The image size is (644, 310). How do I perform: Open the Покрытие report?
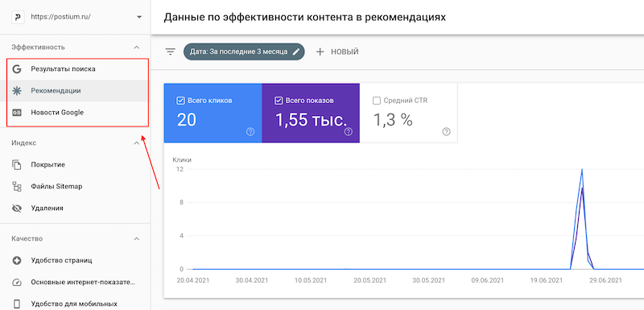[47, 164]
